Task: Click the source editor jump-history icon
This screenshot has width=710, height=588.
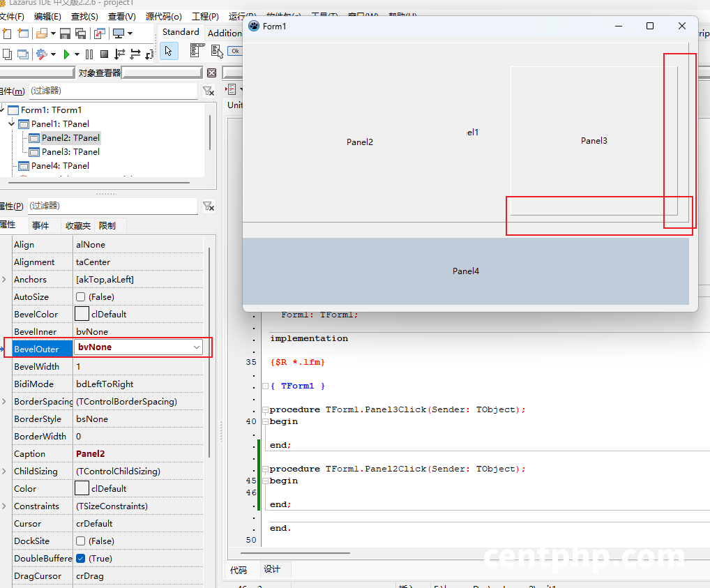Action: click(x=232, y=89)
